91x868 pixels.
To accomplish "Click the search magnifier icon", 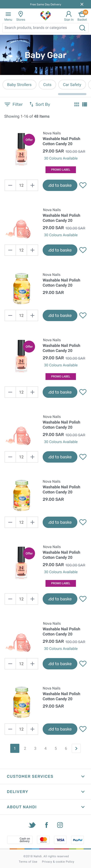I will click(82, 28).
